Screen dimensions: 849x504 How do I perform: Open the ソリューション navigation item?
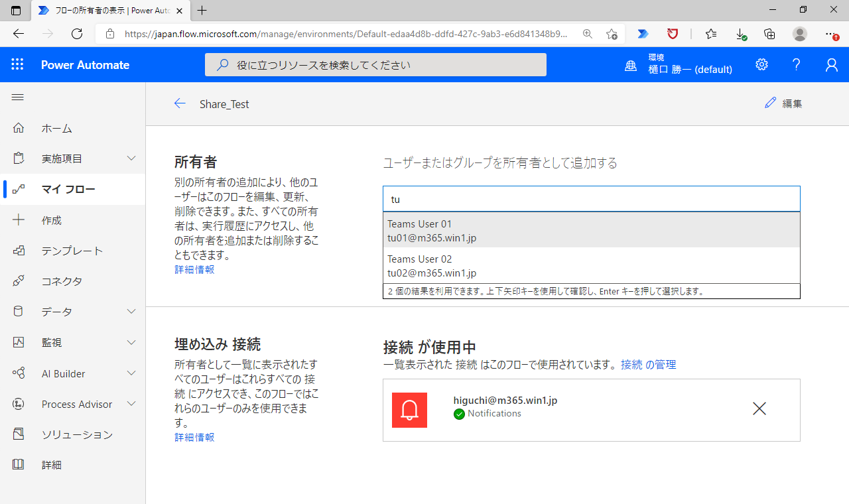(73, 434)
